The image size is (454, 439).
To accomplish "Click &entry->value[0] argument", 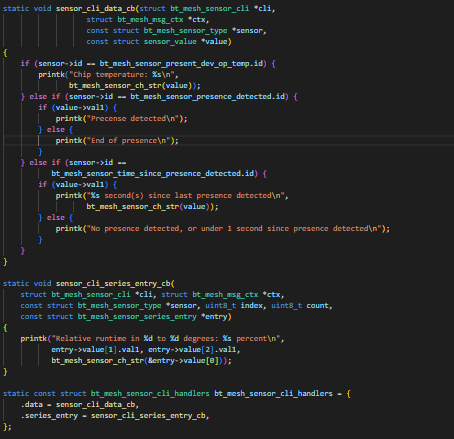I will (183, 360).
